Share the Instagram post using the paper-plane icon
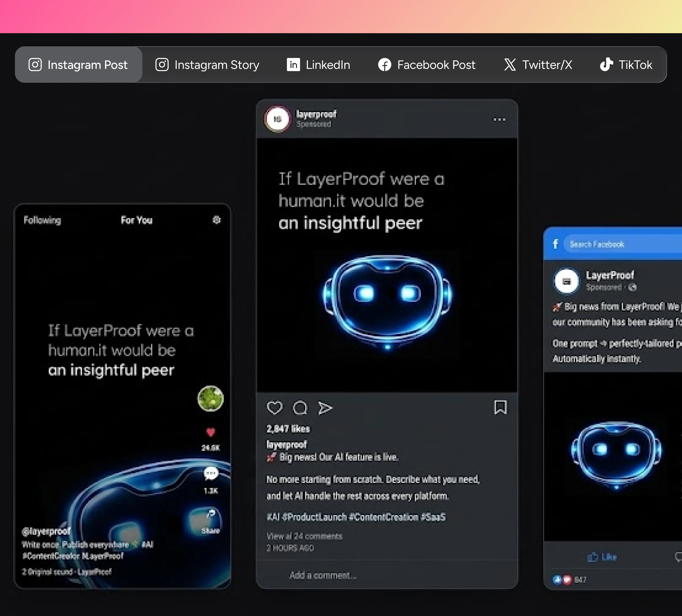The width and height of the screenshot is (682, 616). click(x=325, y=408)
